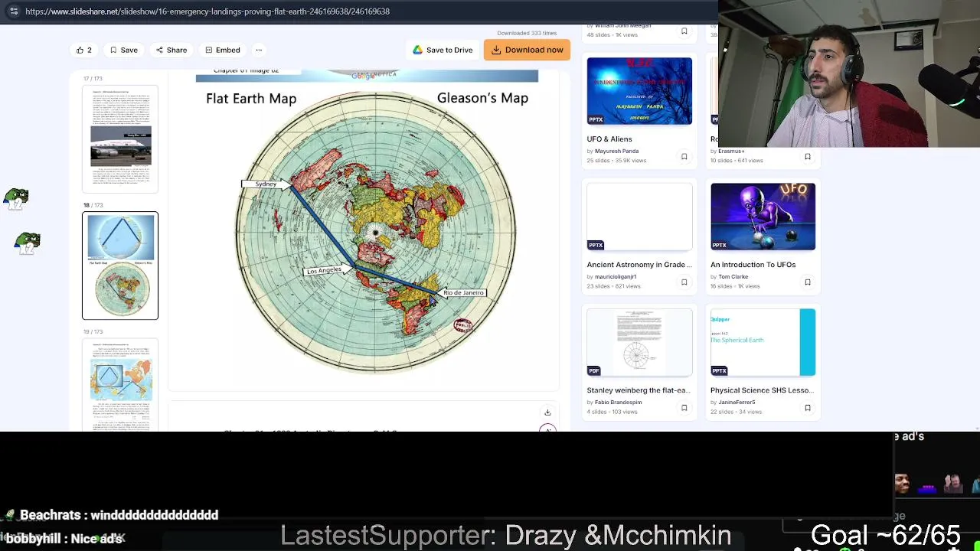This screenshot has height=551, width=980.
Task: Open the Physical Science SHS Lesson thumbnail
Action: pyautogui.click(x=763, y=342)
